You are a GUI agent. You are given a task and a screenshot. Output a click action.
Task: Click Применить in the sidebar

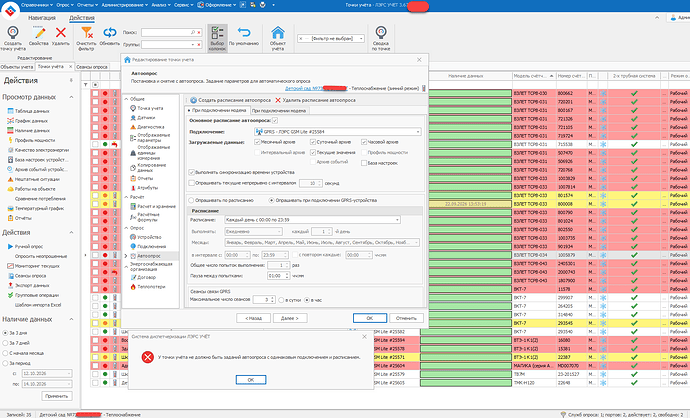click(57, 396)
